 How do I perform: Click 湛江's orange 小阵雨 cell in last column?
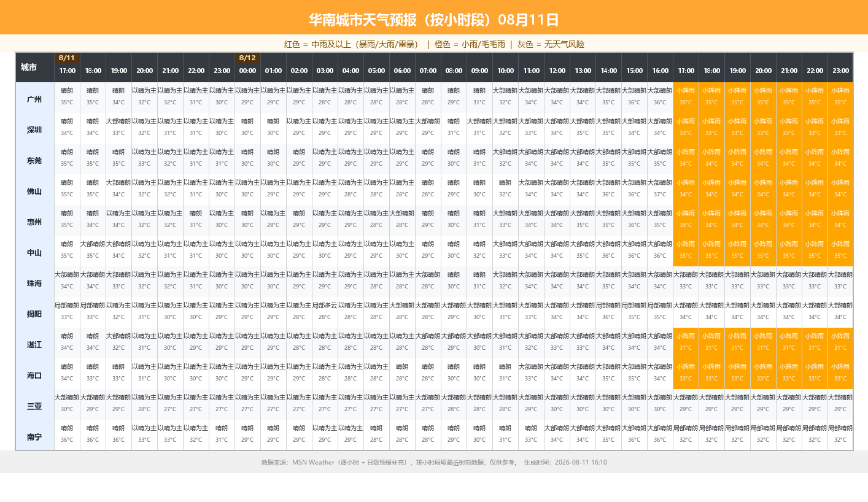tap(840, 343)
